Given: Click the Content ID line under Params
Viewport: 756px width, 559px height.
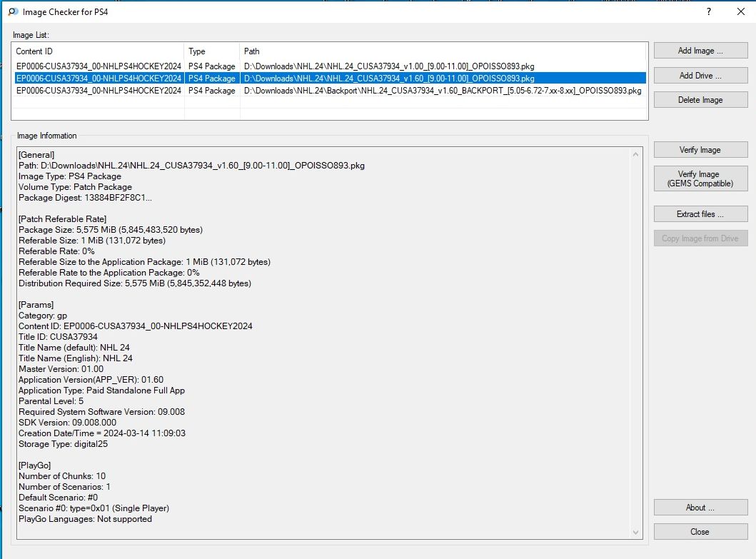Looking at the screenshot, I should point(136,326).
